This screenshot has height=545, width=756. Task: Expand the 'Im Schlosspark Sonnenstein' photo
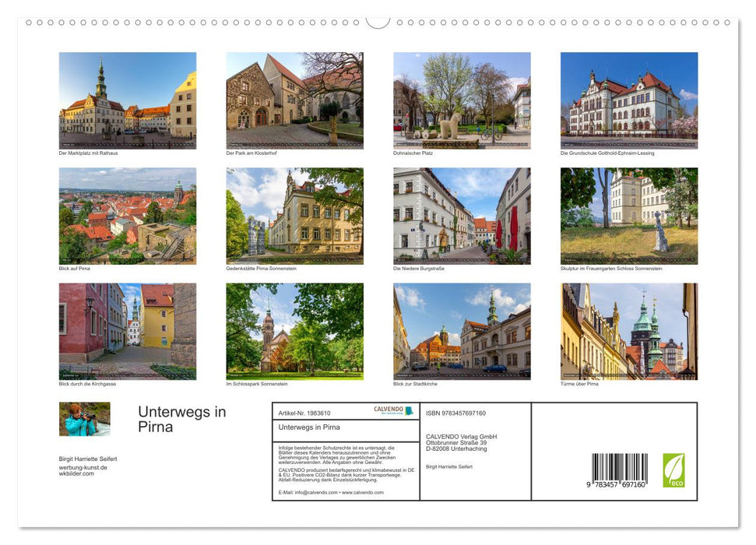click(294, 332)
